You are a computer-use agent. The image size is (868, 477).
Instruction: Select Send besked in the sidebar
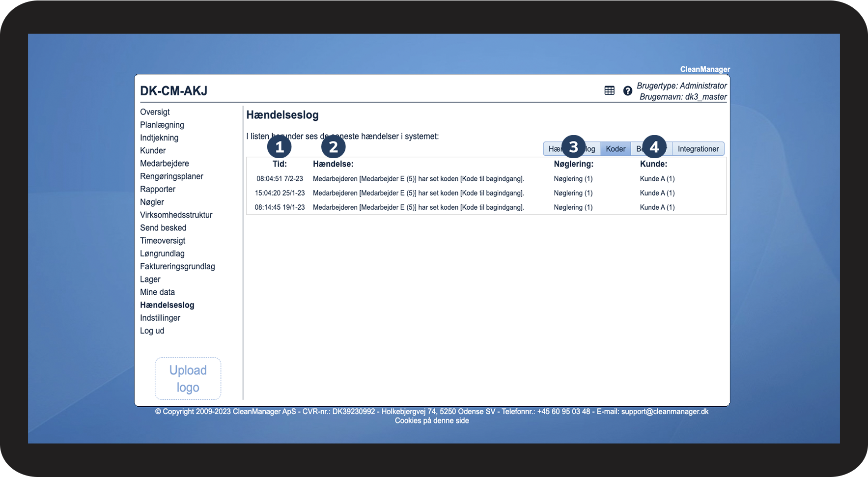point(163,227)
